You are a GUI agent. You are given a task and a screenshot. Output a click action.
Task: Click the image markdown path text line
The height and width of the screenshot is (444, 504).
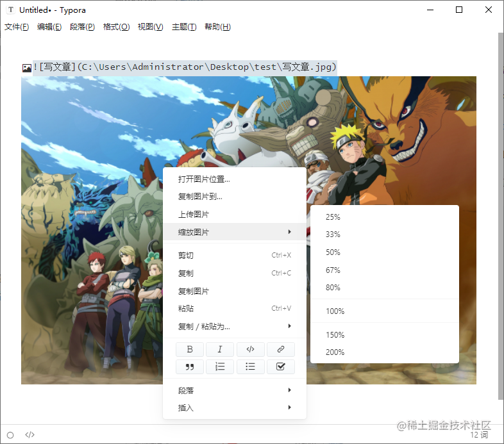(x=185, y=67)
